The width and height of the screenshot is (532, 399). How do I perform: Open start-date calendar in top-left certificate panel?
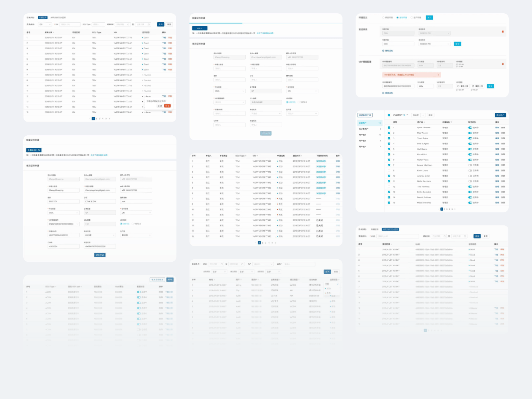(x=128, y=24)
